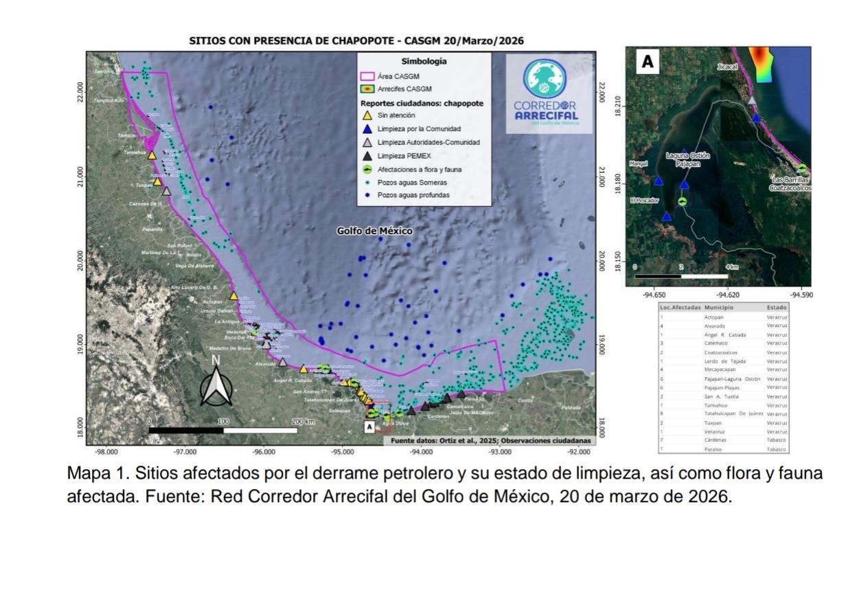Click the pink 'Área CASGM' legend swatch

[367, 76]
